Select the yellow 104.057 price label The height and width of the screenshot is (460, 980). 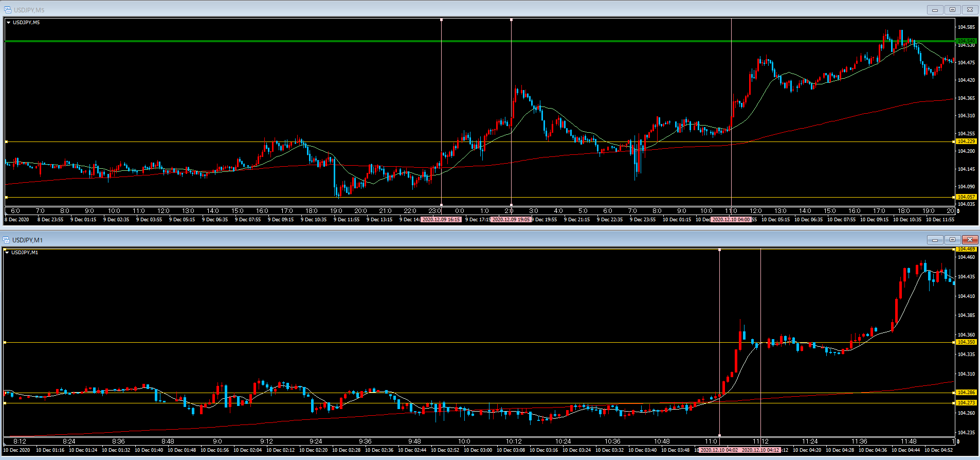click(x=966, y=197)
